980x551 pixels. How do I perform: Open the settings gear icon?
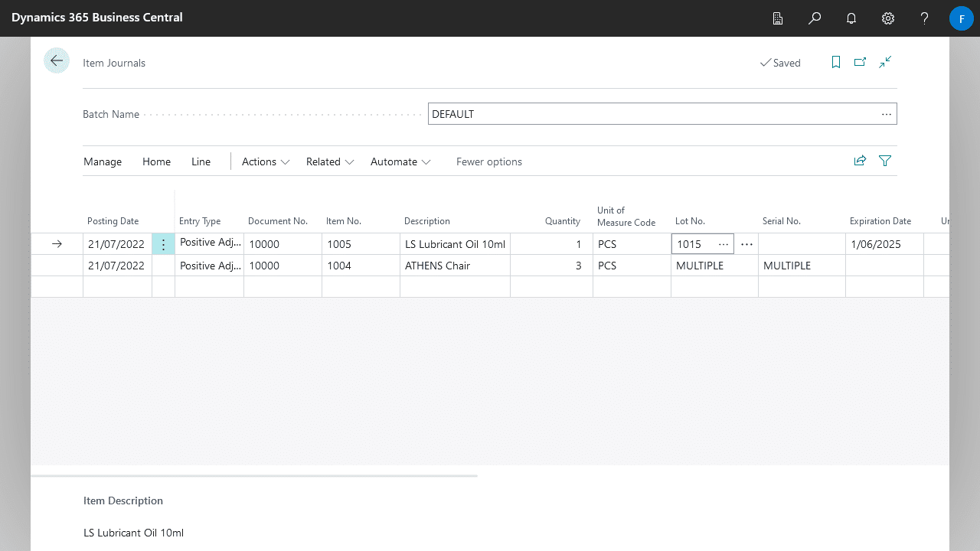(x=888, y=18)
